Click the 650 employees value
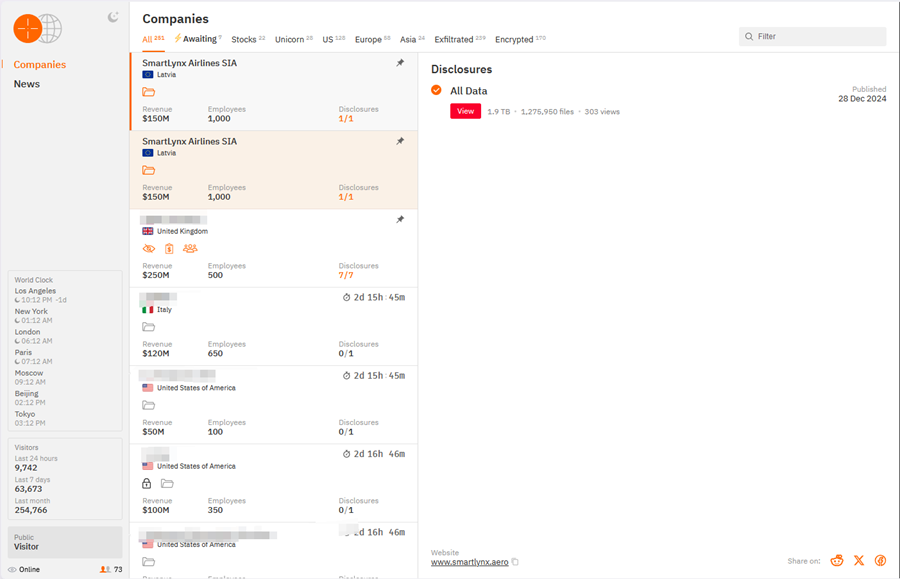Screen dimensions: 900x579 point(215,353)
